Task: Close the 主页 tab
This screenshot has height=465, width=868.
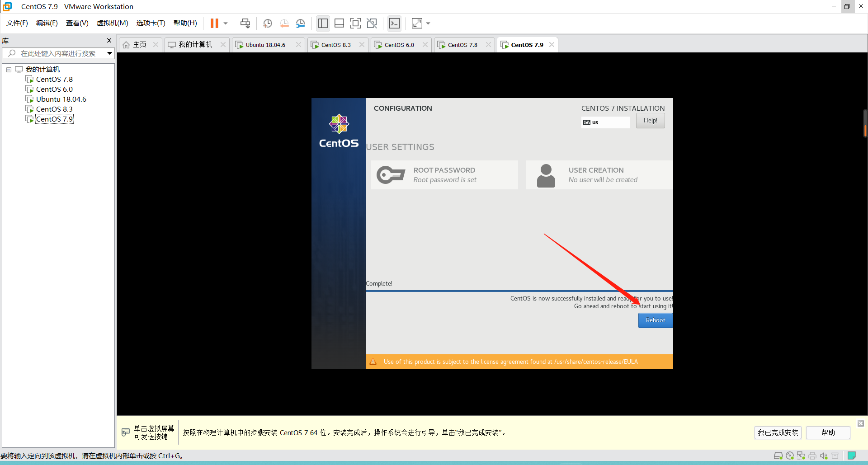Action: 156,45
